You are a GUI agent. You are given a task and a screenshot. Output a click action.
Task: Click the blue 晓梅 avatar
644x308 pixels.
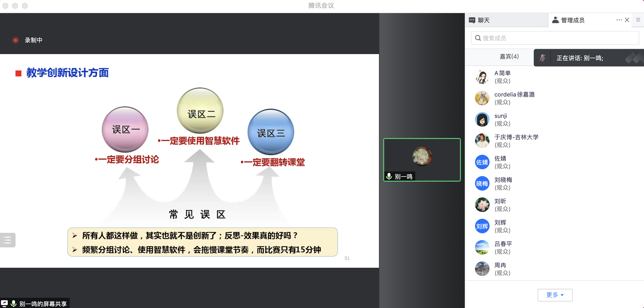(x=482, y=183)
